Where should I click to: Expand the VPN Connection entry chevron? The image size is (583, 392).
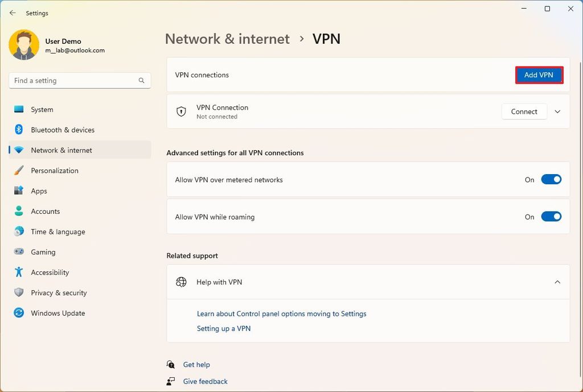(557, 112)
